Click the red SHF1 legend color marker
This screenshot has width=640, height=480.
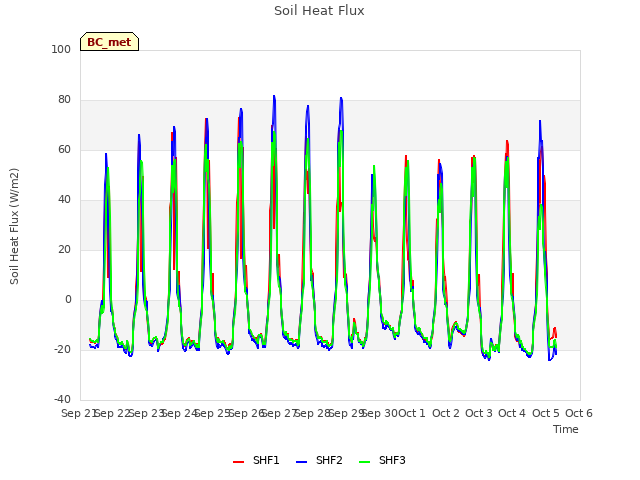238,462
